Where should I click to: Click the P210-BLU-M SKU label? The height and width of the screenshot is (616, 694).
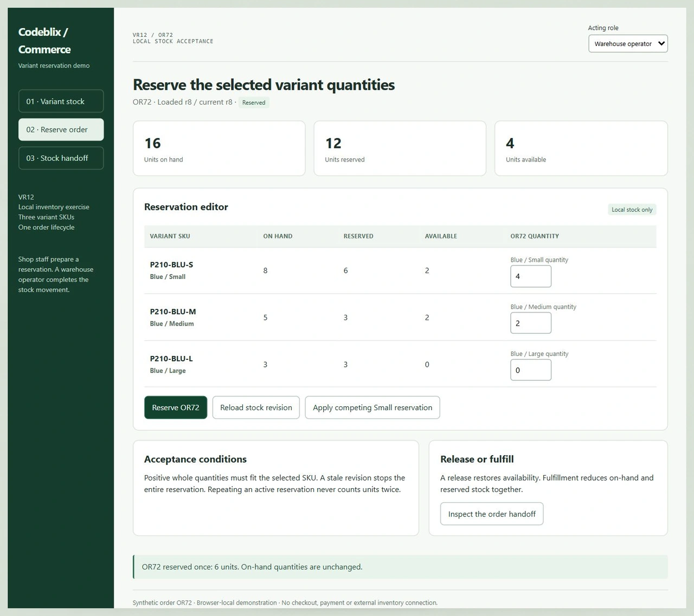tap(173, 312)
